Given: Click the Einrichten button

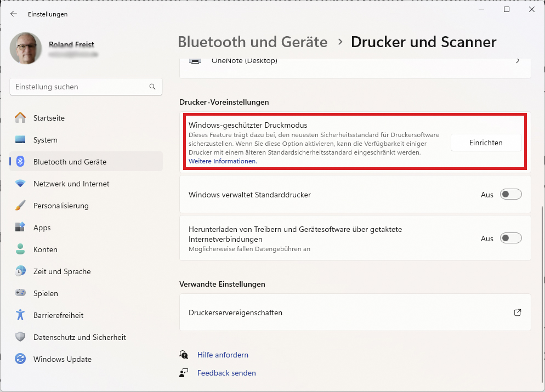Looking at the screenshot, I should pos(486,143).
